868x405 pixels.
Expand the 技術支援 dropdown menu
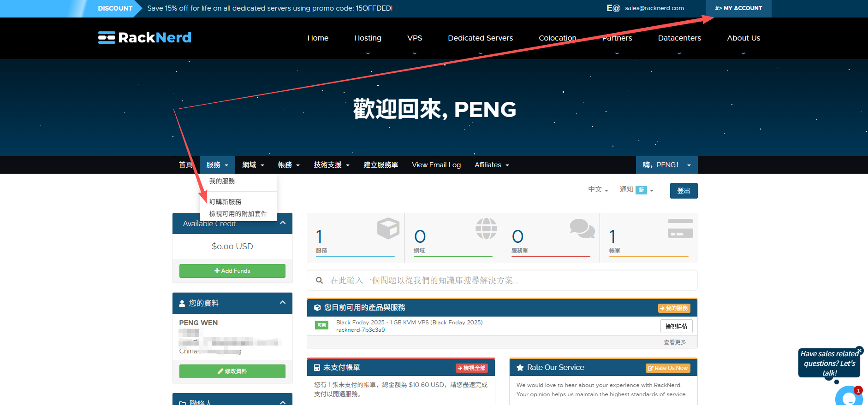[332, 165]
